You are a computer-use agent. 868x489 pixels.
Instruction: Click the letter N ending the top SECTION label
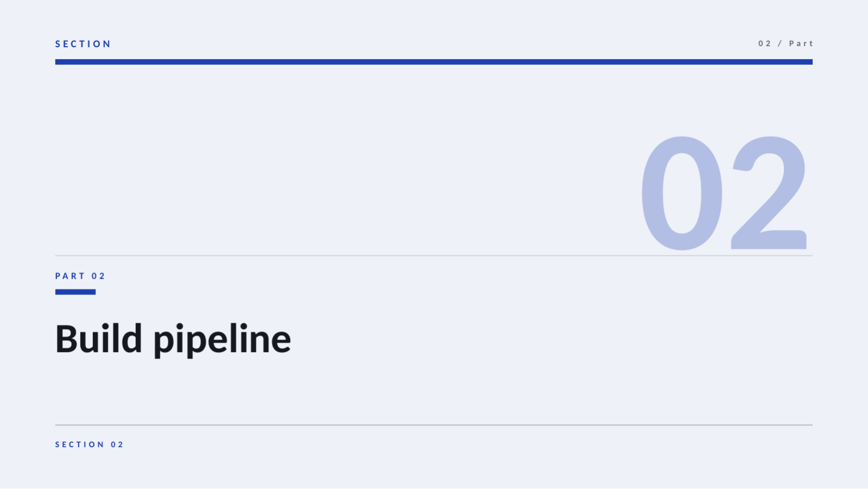coord(106,44)
